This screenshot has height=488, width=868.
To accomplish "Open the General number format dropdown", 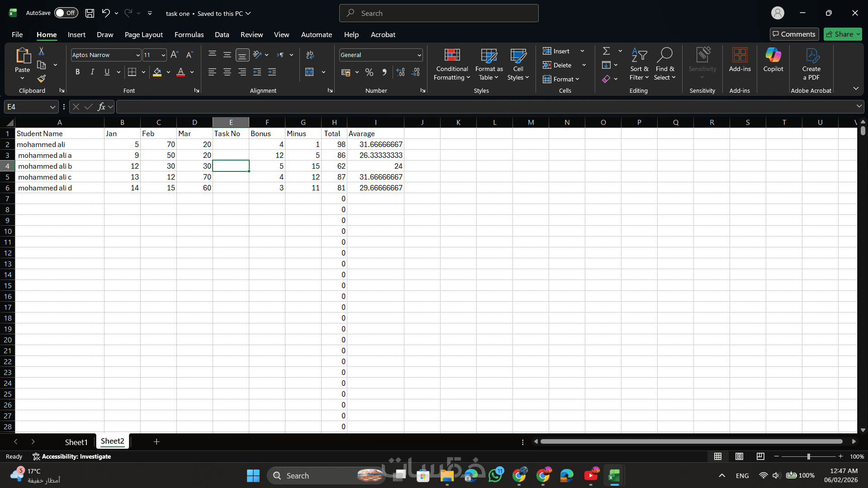I will click(419, 55).
